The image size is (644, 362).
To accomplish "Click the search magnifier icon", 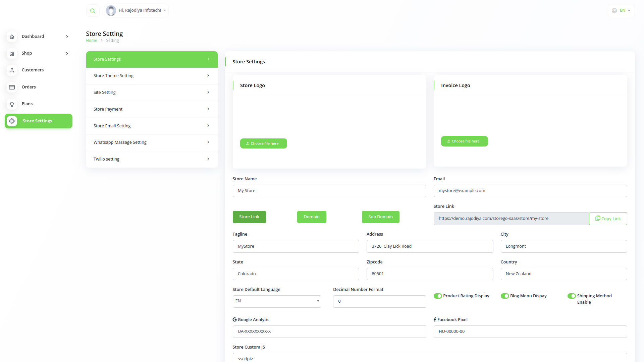I will (x=93, y=11).
